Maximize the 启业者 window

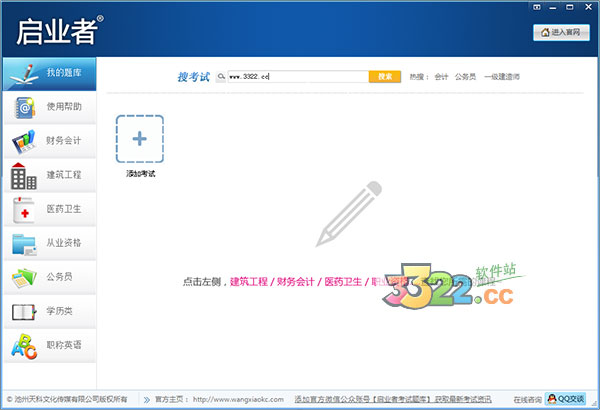[x=570, y=7]
